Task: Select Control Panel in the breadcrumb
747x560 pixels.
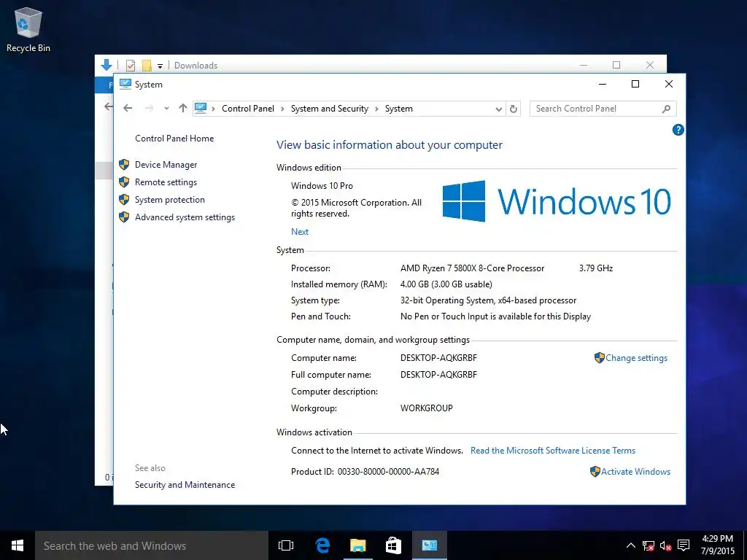Action: [x=248, y=109]
